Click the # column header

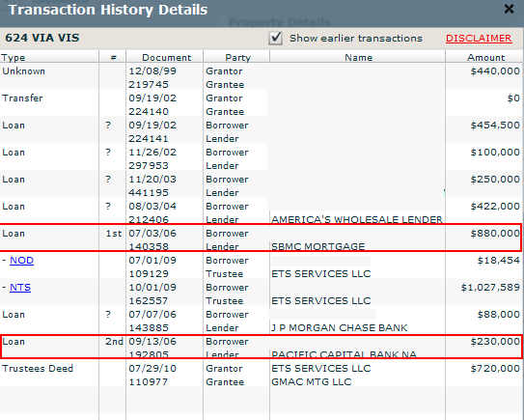tap(113, 57)
